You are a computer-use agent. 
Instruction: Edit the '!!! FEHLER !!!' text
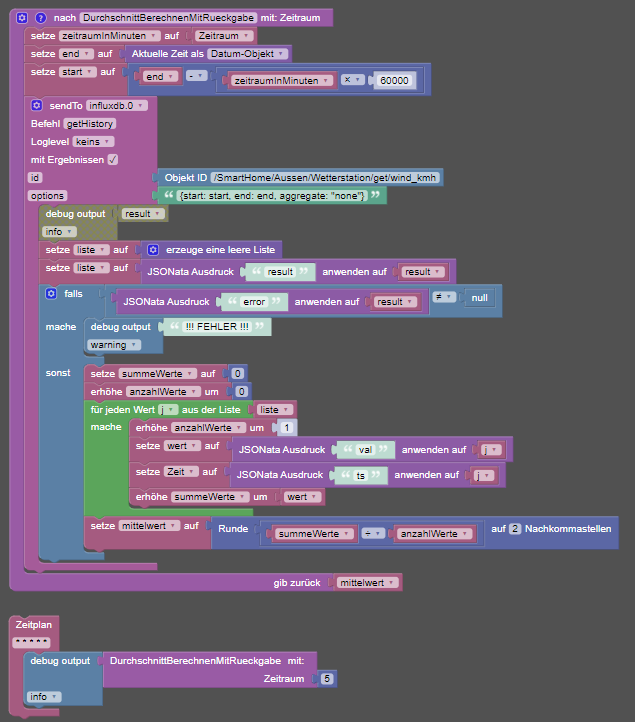(216, 326)
